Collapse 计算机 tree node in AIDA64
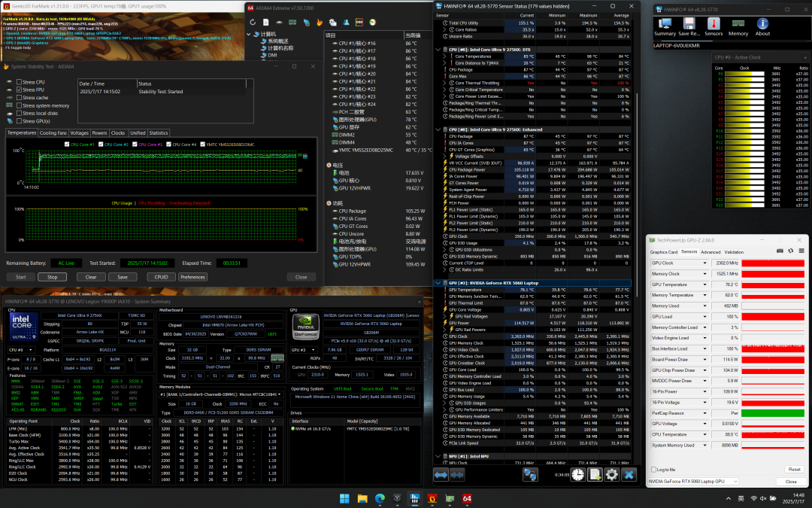Viewport: 812px width, 508px height. pos(249,34)
